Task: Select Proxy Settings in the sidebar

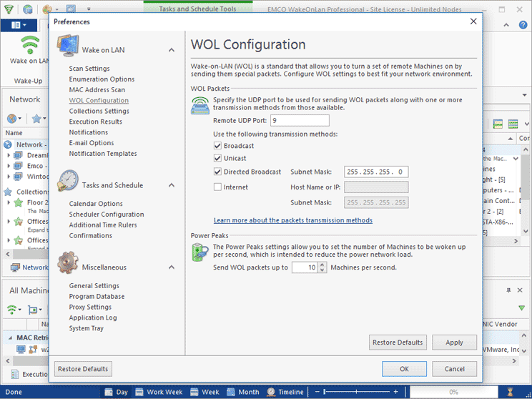Action: coord(90,307)
